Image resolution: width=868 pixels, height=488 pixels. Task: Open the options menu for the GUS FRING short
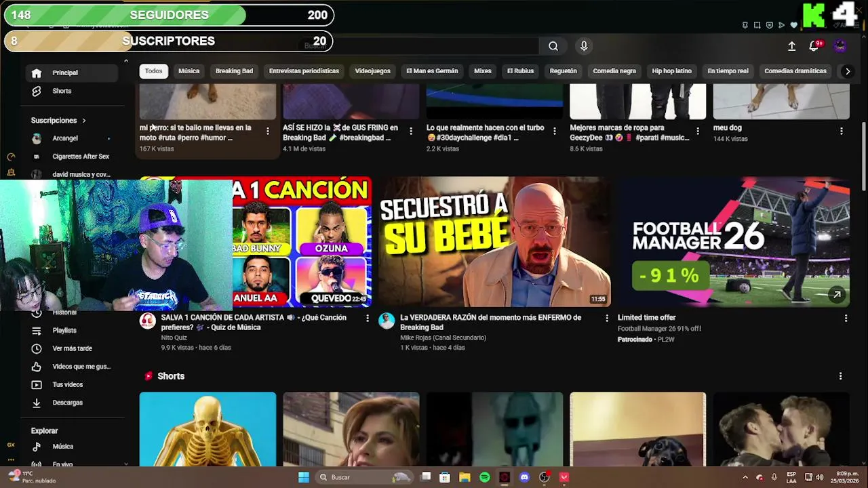point(410,131)
